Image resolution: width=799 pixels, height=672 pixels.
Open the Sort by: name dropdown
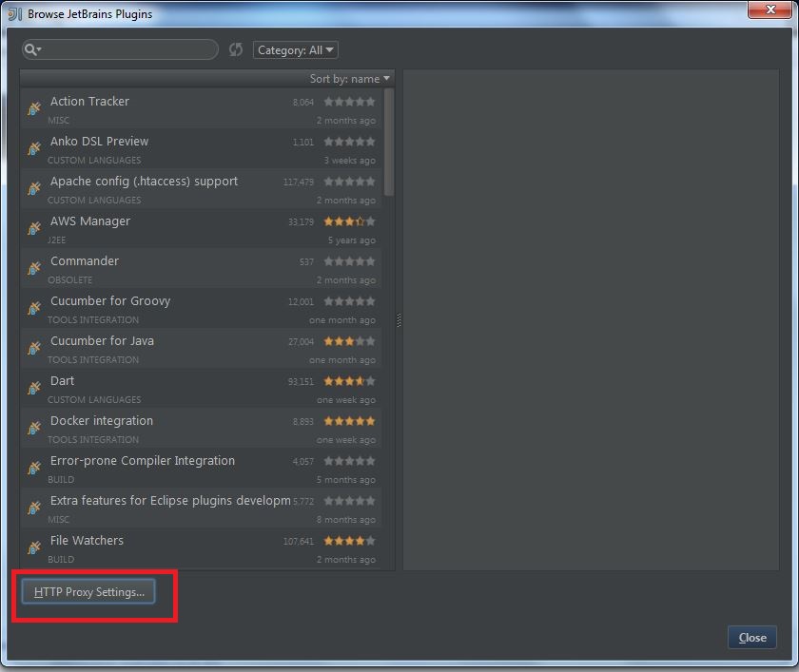coord(350,78)
